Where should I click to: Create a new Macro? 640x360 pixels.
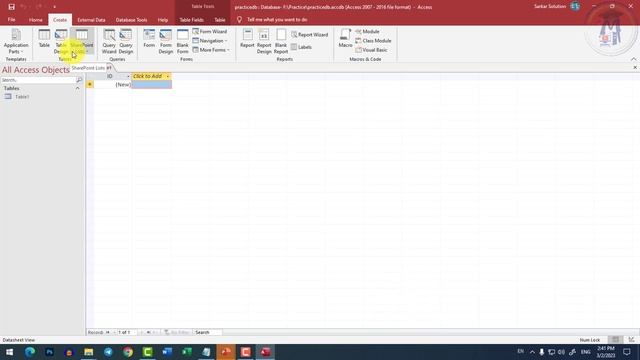[345, 39]
